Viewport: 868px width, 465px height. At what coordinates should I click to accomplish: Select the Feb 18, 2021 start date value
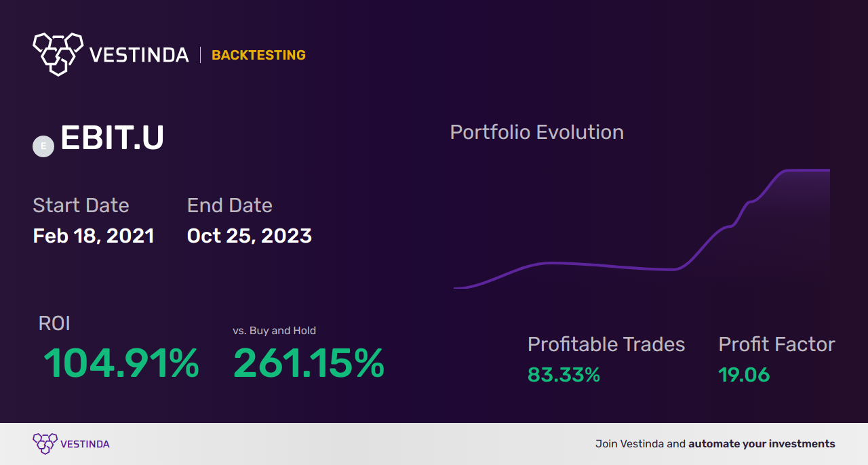[x=94, y=236]
